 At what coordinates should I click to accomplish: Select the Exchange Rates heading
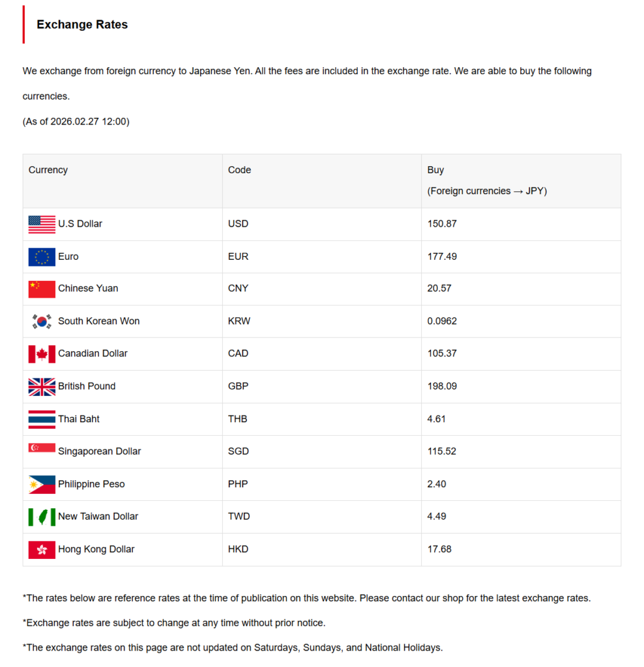tap(82, 25)
